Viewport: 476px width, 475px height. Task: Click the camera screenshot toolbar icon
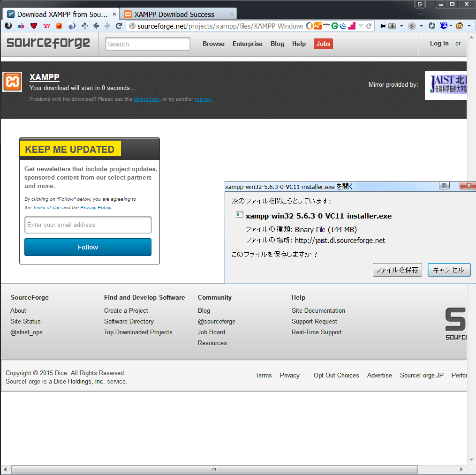point(392,26)
